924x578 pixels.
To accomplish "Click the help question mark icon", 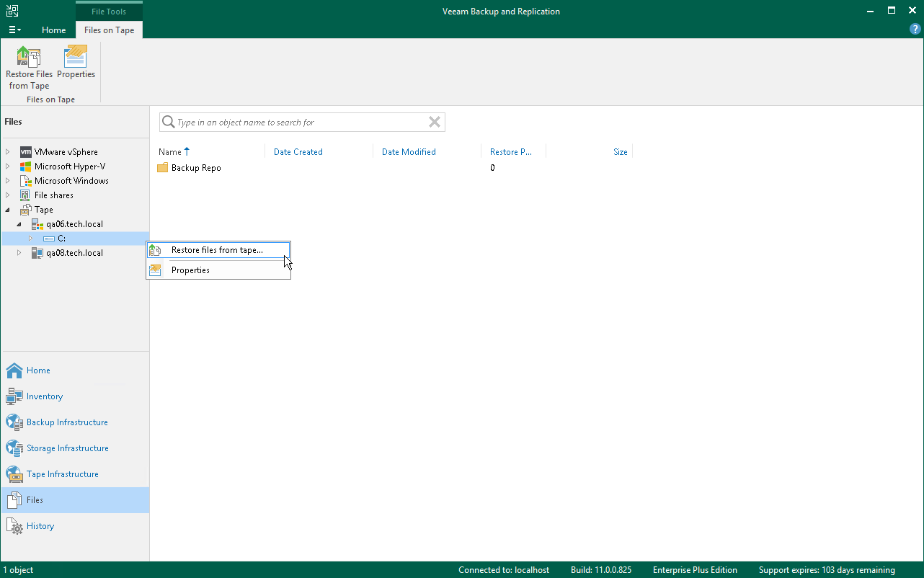I will [915, 30].
